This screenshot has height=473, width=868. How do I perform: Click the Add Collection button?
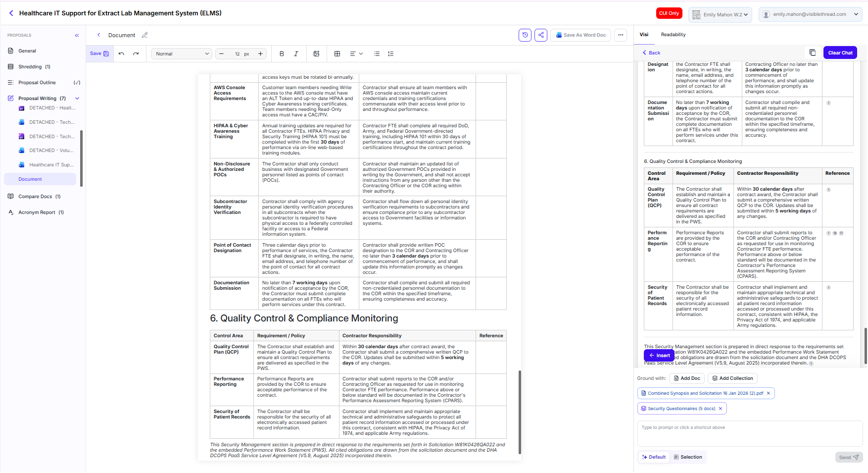coord(732,378)
